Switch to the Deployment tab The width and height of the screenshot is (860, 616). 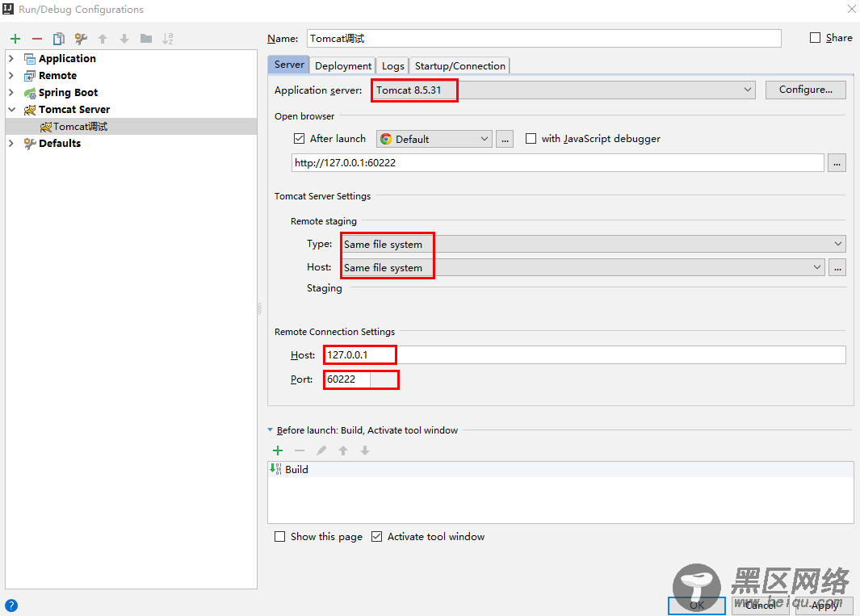point(343,66)
